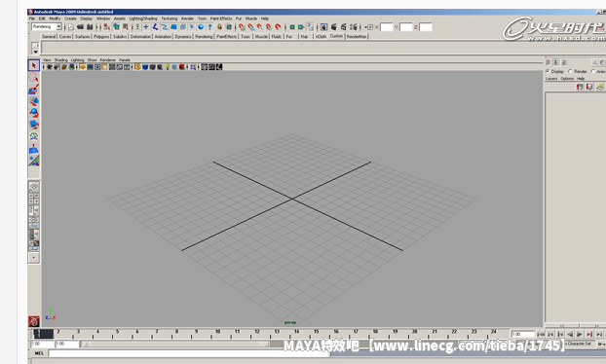Click the blue question mark help icon

pyautogui.click(x=209, y=27)
